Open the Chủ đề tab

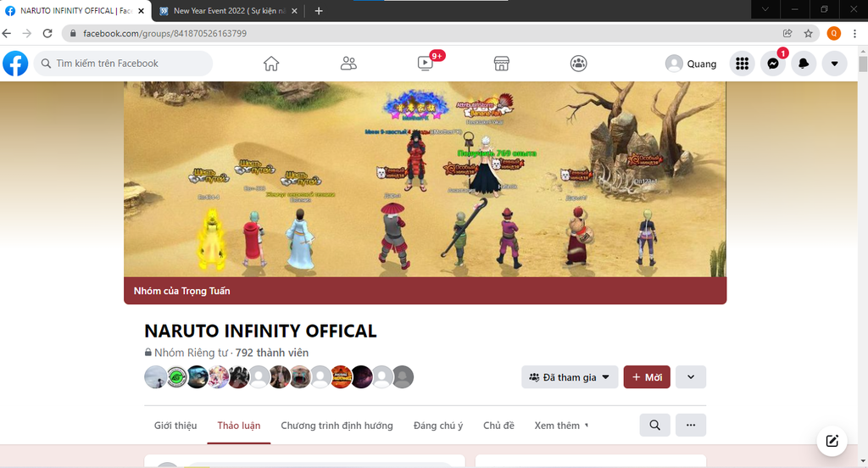[x=498, y=426]
